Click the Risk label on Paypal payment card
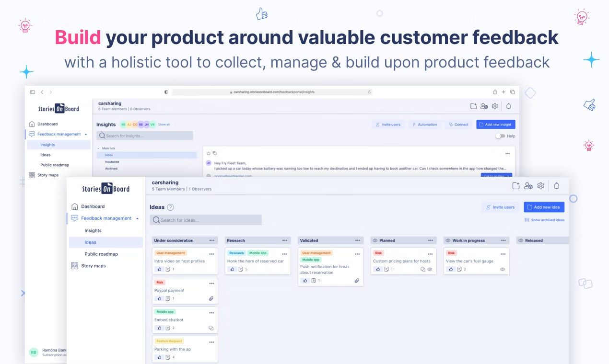Screen dimensions: 609x364 coord(160,283)
